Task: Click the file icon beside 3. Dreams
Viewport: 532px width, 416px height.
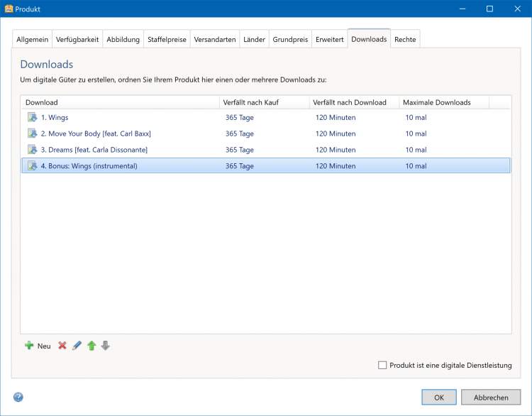Action: (x=32, y=150)
